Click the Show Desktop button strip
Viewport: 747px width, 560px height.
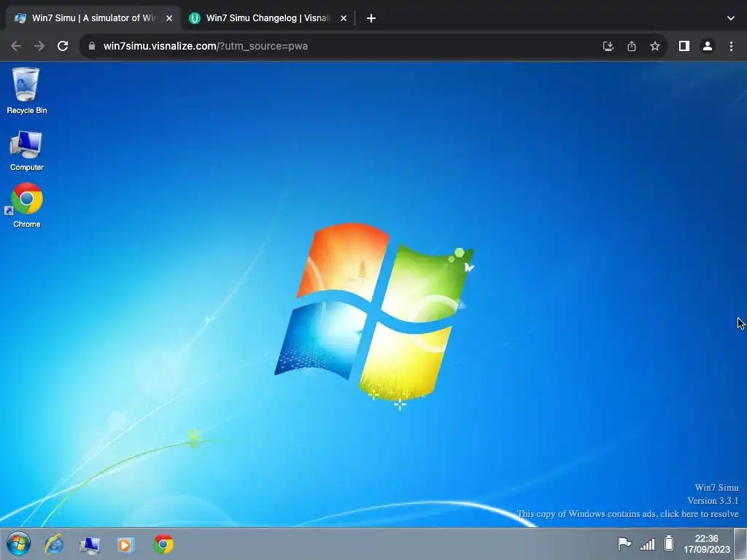[x=740, y=544]
